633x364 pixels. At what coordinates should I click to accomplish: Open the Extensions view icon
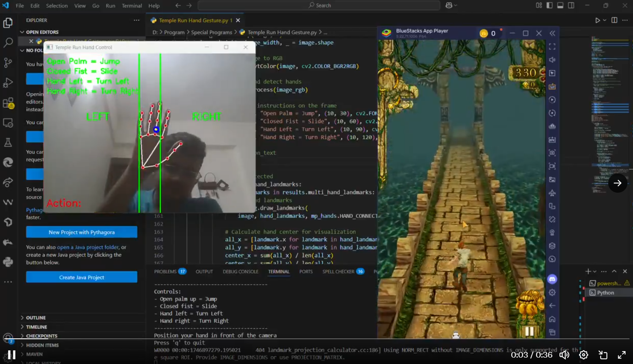tap(8, 103)
